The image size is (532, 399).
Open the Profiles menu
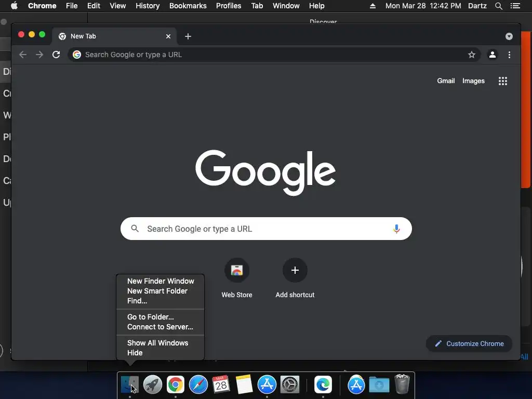tap(229, 6)
